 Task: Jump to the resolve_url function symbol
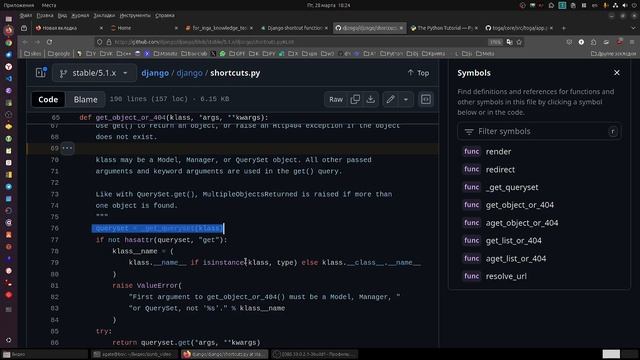tap(506, 276)
